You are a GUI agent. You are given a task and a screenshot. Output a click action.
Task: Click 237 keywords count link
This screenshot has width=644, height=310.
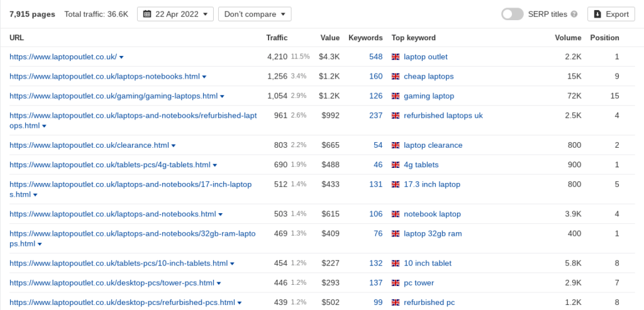tap(376, 116)
